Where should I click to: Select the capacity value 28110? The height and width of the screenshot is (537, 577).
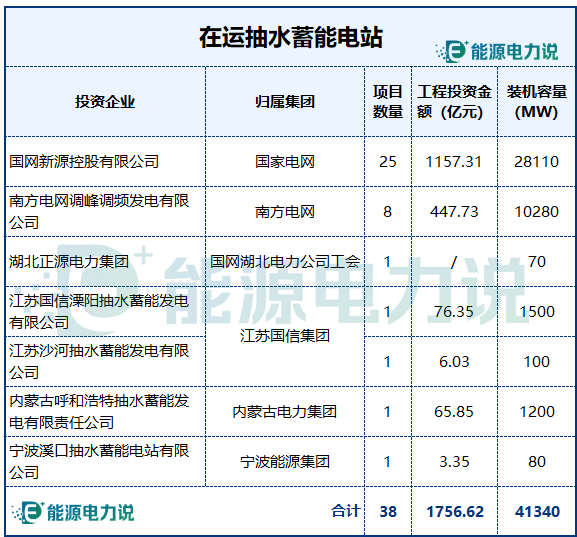(537, 162)
